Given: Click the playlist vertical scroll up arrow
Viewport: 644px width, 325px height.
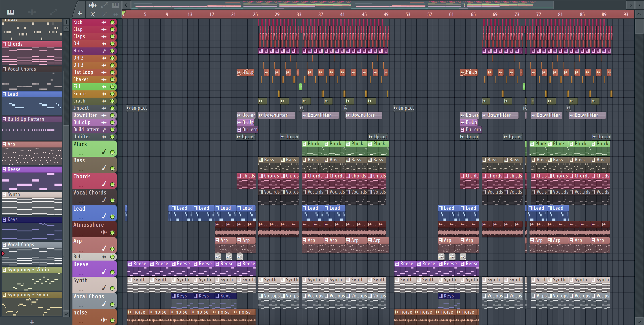Looking at the screenshot, I should click(639, 14).
